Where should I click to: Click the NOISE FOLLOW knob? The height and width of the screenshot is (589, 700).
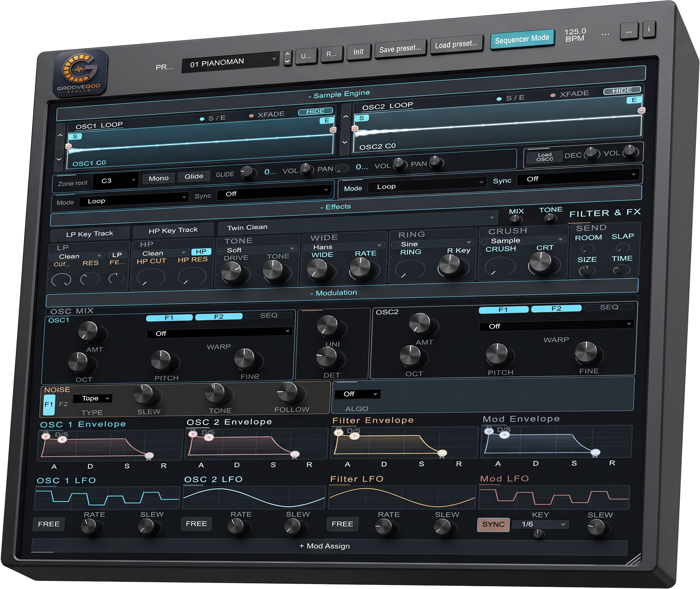pyautogui.click(x=287, y=392)
